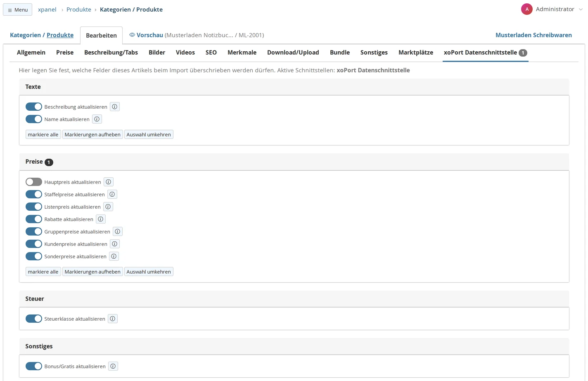
Task: Click the Administrator avatar icon
Action: [x=527, y=9]
